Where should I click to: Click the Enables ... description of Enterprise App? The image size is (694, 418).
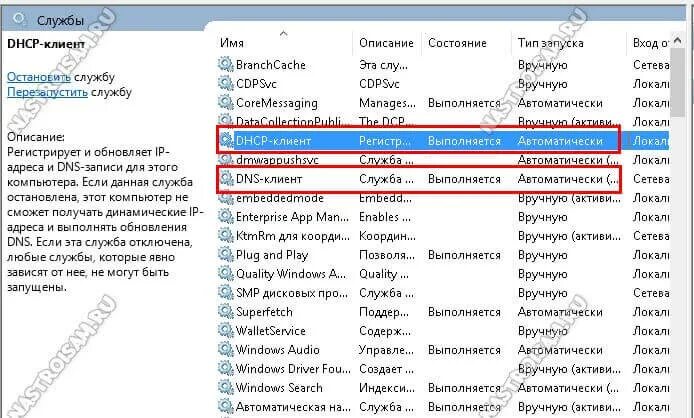click(385, 217)
